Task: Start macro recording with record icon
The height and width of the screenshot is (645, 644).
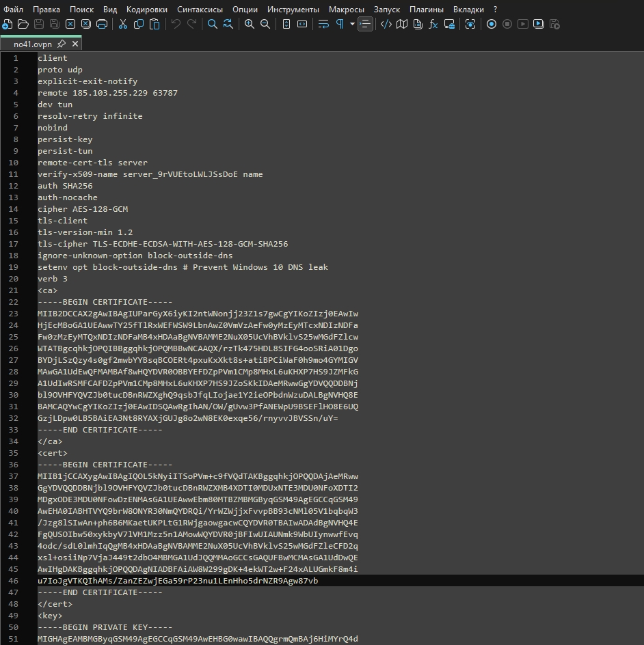Action: tap(492, 25)
